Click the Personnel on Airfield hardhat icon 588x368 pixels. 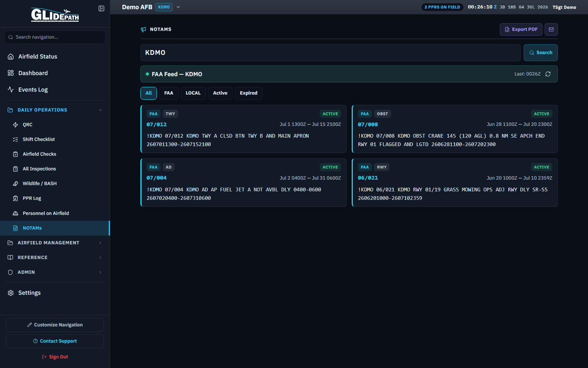tap(15, 213)
